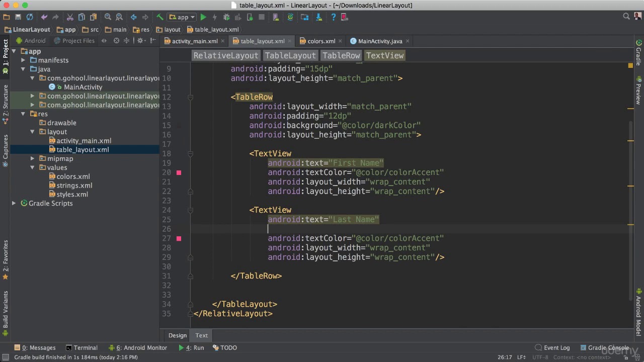This screenshot has height=362, width=644.
Task: Toggle the Project tool window side button
Action: (x=6, y=56)
